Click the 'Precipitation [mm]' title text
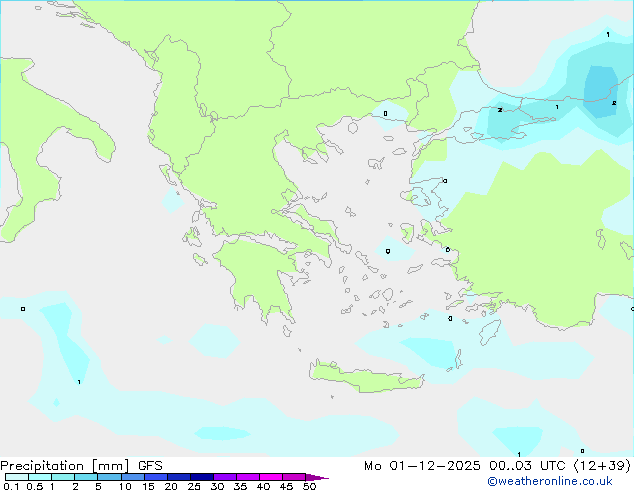The width and height of the screenshot is (634, 490). tap(65, 466)
